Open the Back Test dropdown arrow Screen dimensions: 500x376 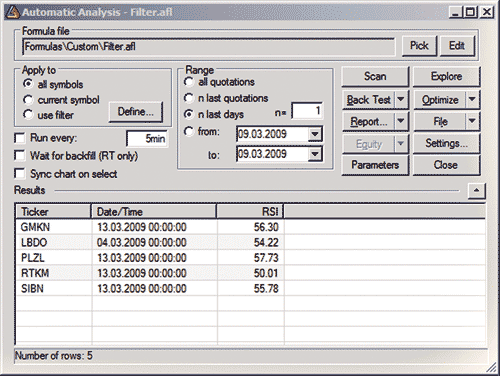(401, 99)
